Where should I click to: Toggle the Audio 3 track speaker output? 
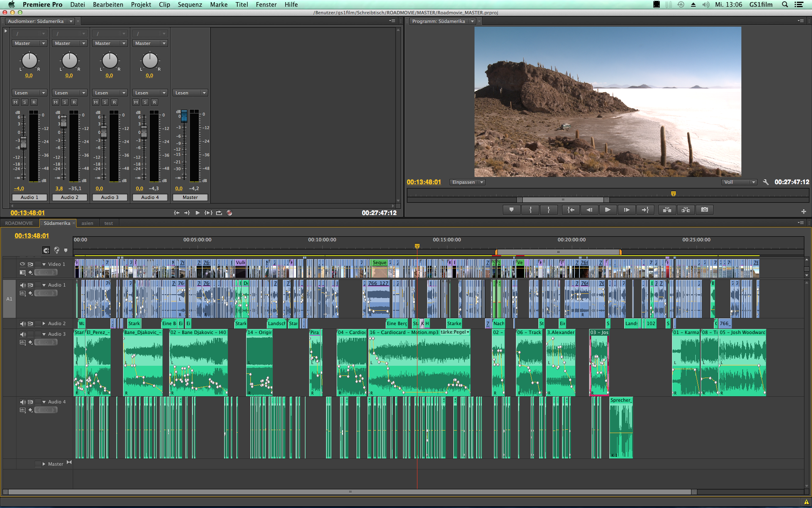click(x=22, y=334)
